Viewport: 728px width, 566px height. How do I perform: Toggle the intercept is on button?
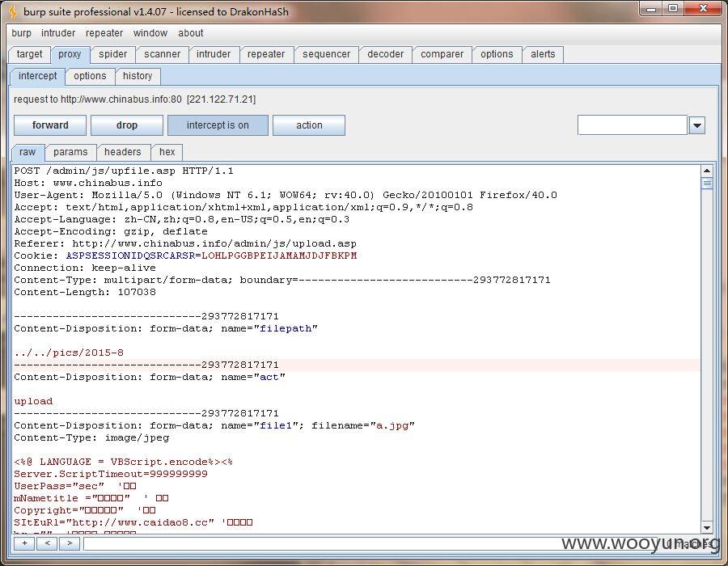pyautogui.click(x=218, y=125)
